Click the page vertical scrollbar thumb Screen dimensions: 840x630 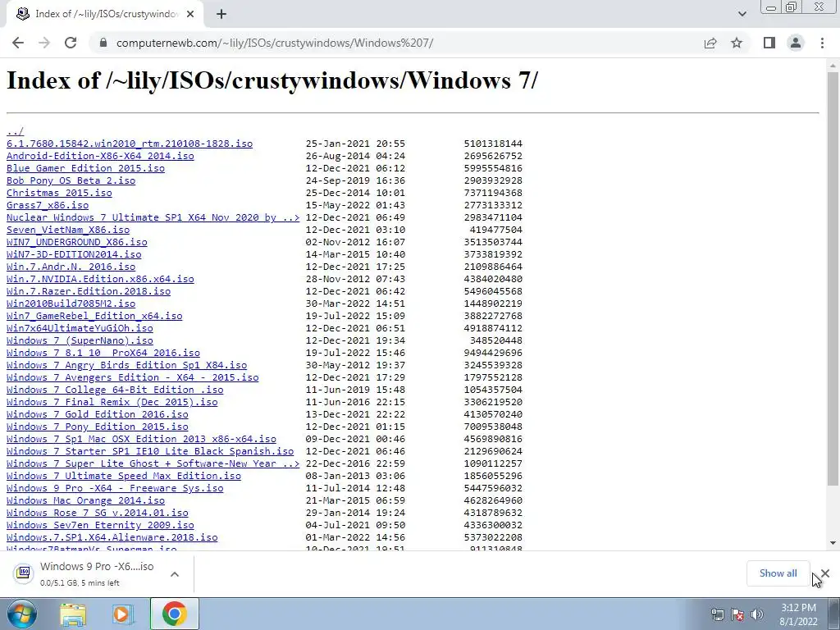(x=833, y=279)
